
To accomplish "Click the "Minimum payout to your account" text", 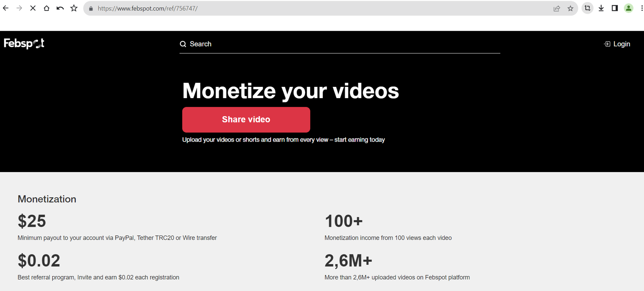I will (117, 238).
